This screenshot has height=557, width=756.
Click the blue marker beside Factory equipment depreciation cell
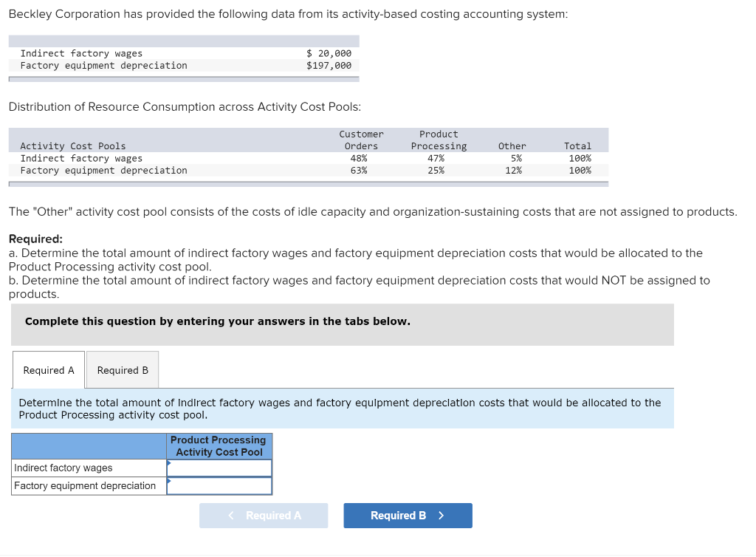tap(169, 481)
